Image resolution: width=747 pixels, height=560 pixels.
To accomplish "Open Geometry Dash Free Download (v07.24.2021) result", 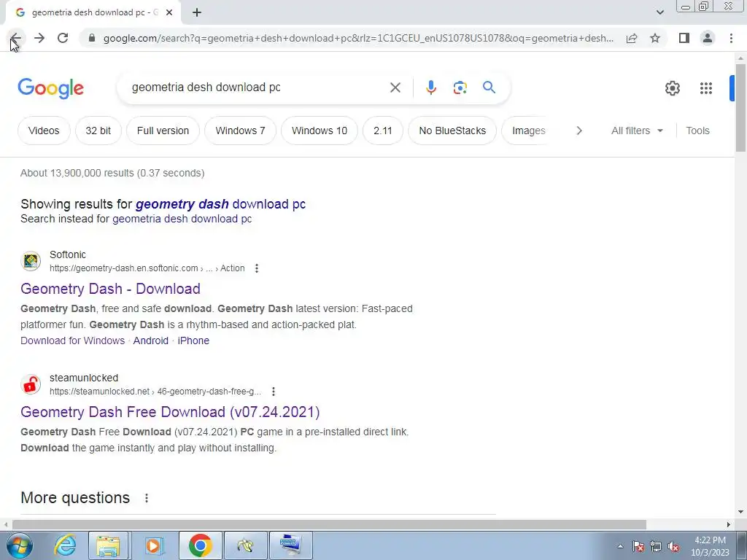I will [x=170, y=413].
